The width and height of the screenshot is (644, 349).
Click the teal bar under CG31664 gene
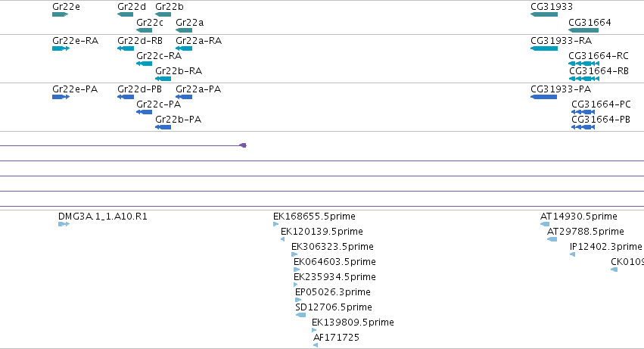583,30
